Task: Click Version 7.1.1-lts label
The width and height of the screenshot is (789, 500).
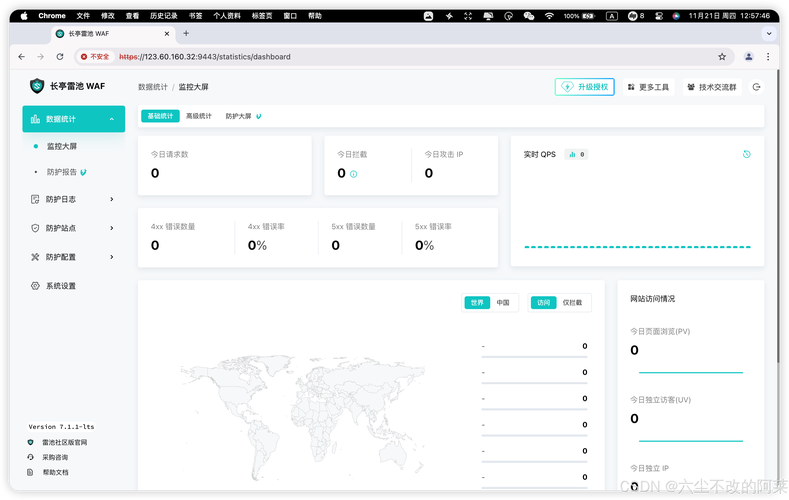Action: point(61,427)
